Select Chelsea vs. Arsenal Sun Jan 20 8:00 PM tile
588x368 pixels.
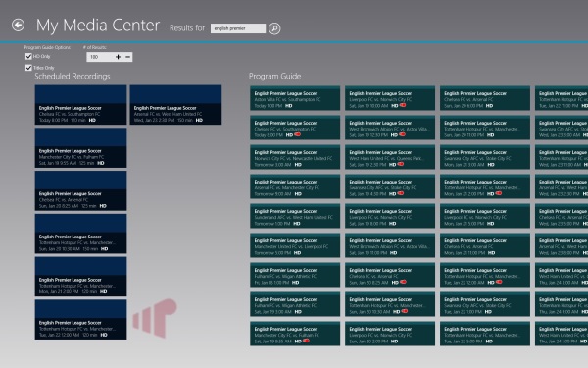(485, 98)
